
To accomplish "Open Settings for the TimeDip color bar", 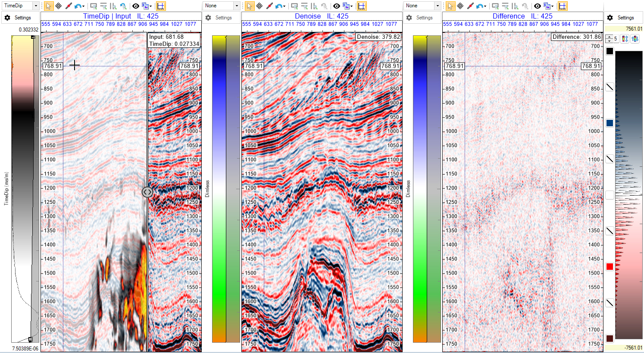I will coord(18,18).
